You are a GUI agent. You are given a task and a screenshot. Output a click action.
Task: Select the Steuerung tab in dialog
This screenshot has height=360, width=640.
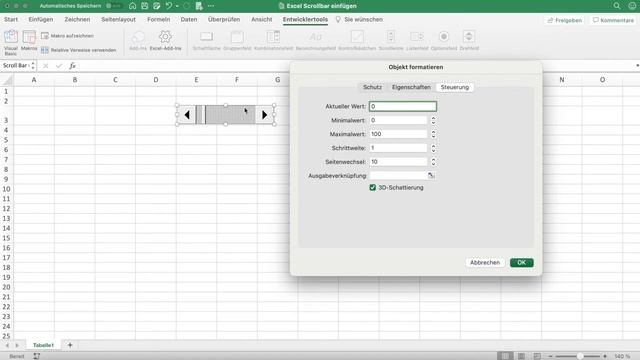point(455,87)
